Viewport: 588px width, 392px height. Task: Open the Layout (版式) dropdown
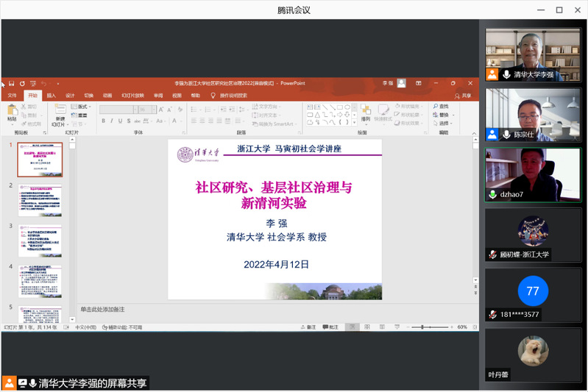point(81,107)
